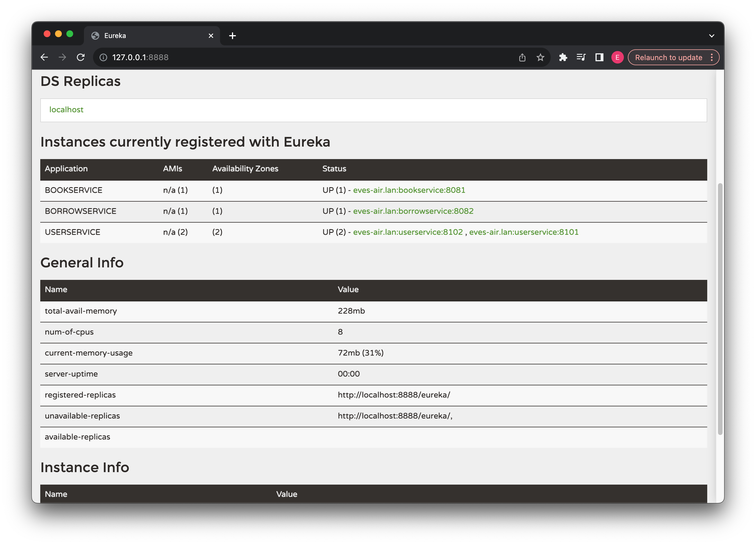Bookmark this page with the star icon
Viewport: 756px width, 545px height.
point(540,57)
